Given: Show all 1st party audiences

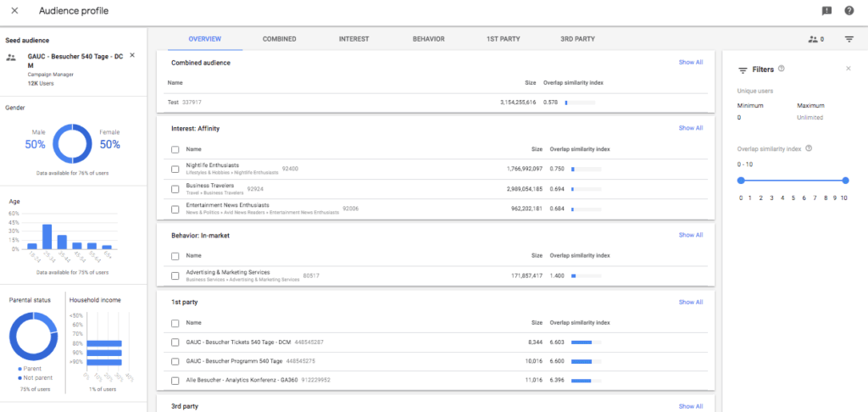Looking at the screenshot, I should pyautogui.click(x=690, y=302).
